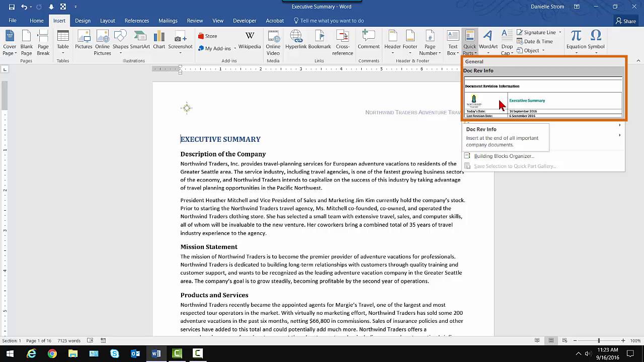Open the File tab

13,21
